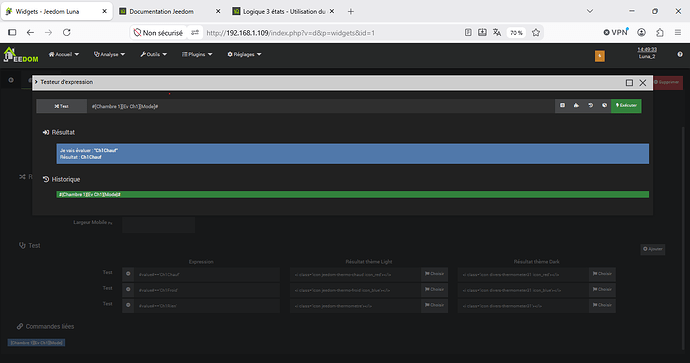Open the Accueil menu
Image resolution: width=690 pixels, height=363 pixels.
(64, 55)
